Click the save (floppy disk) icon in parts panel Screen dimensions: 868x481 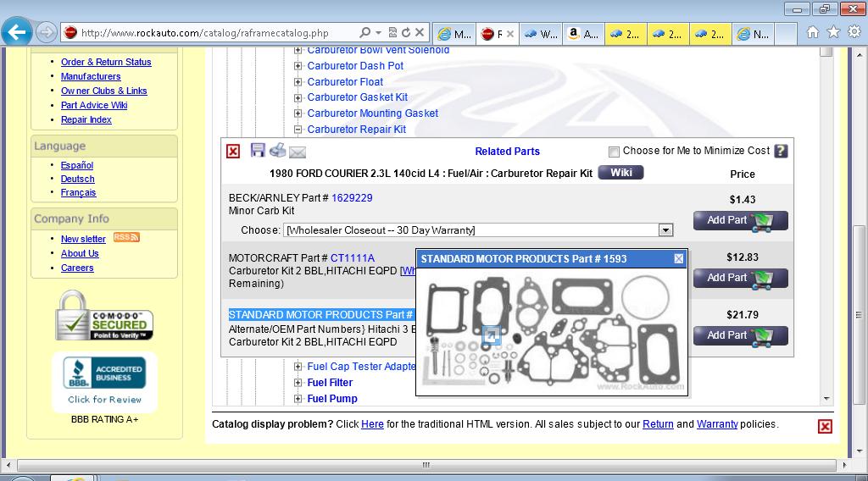(x=258, y=151)
